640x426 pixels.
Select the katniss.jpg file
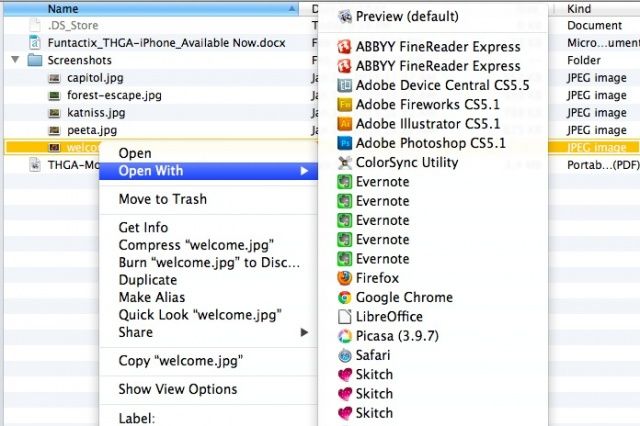point(96,113)
